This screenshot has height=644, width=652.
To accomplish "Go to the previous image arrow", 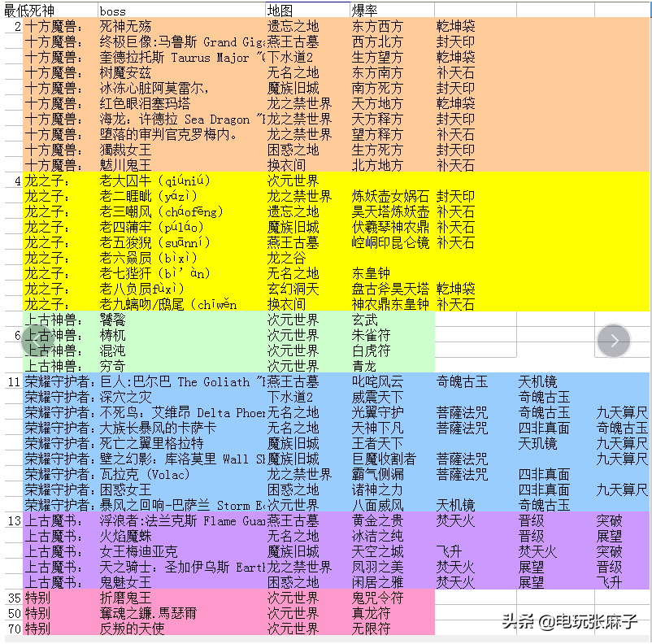I will tap(37, 341).
